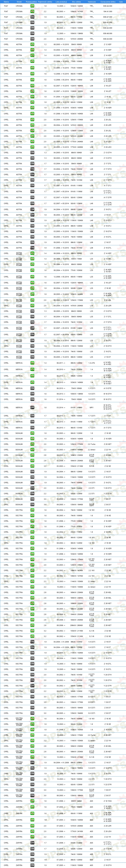Select the 206kW / 280KM power cell for Vectra

click(76, 625)
